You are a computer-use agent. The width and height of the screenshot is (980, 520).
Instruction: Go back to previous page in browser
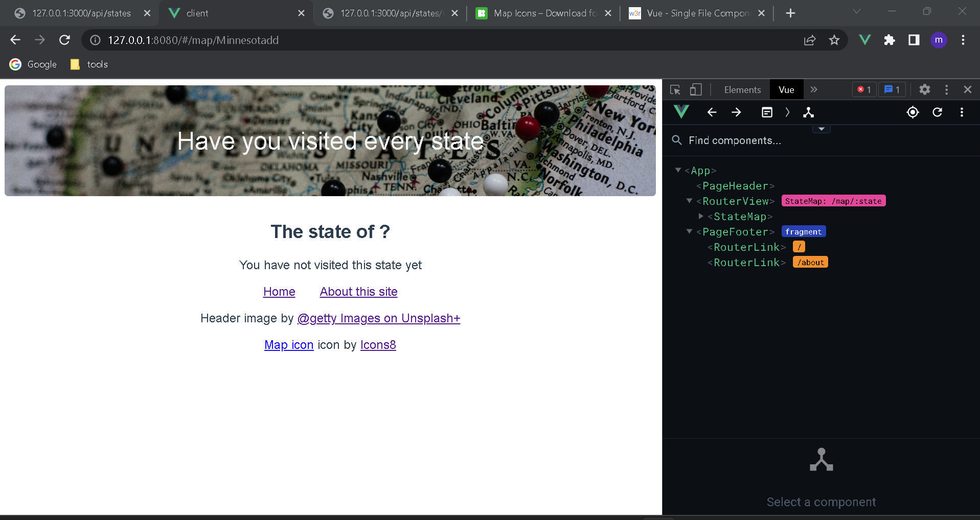15,40
